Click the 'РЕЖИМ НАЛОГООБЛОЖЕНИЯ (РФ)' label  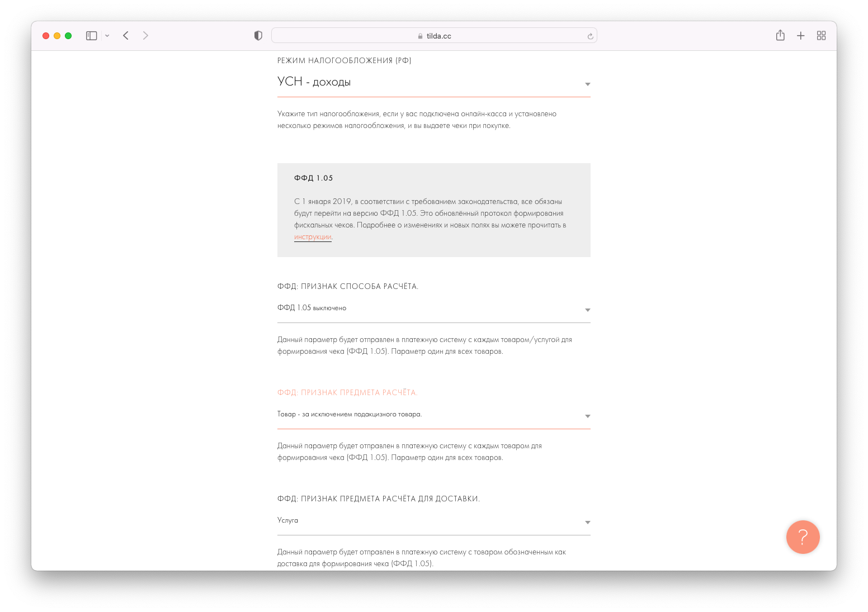click(x=345, y=60)
